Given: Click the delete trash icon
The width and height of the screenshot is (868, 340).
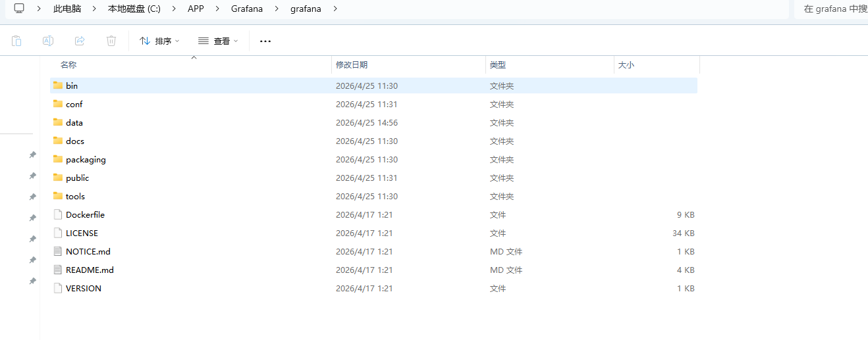Looking at the screenshot, I should click(x=111, y=41).
